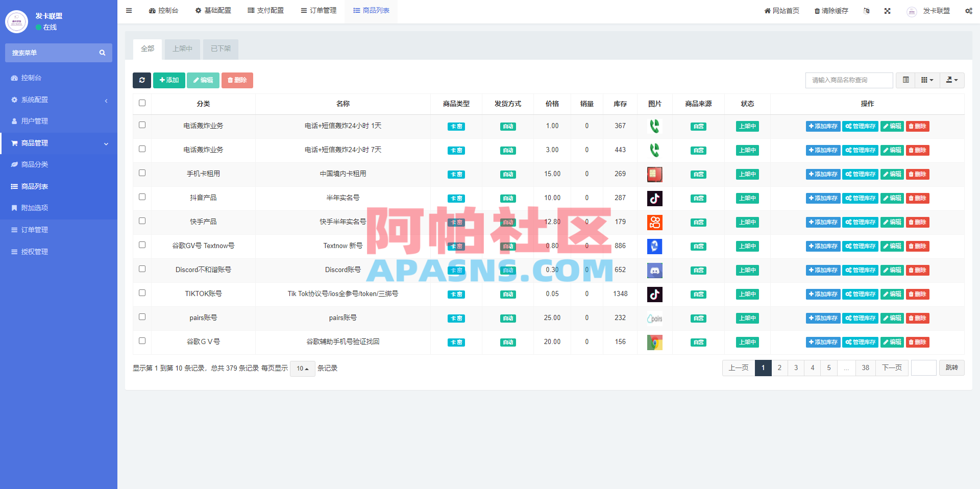980x489 pixels.
Task: Open the grid layout dropdown near search box
Action: pyautogui.click(x=927, y=80)
